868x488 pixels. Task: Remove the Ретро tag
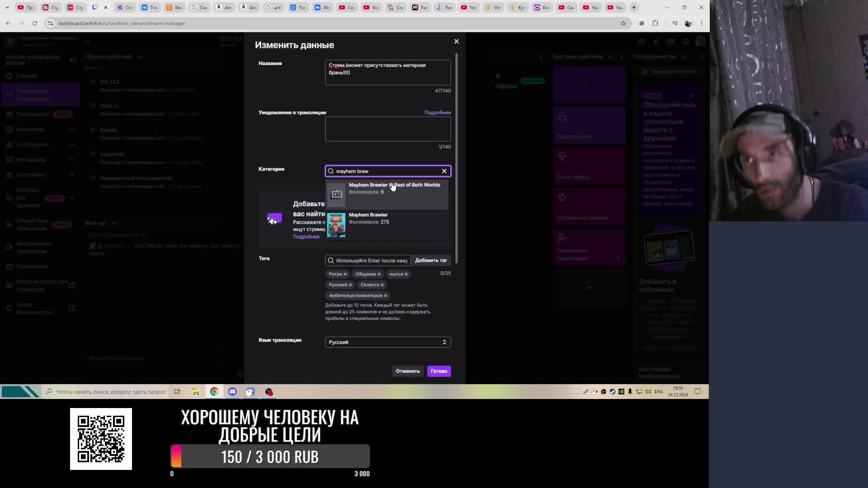tap(345, 274)
